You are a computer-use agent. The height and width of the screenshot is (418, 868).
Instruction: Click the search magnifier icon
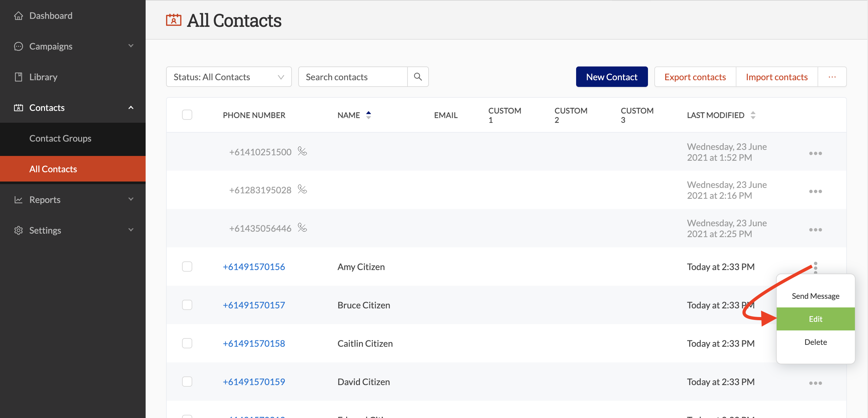(418, 77)
